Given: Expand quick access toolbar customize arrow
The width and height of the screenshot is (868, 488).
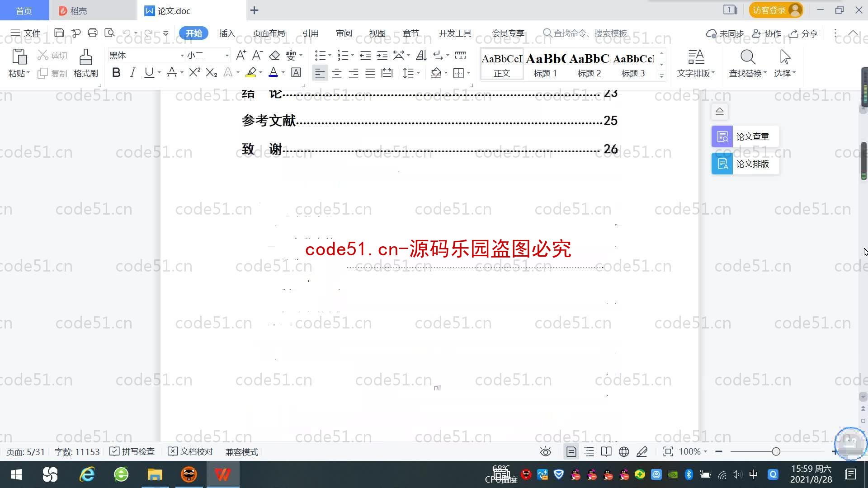Looking at the screenshot, I should coord(166,33).
